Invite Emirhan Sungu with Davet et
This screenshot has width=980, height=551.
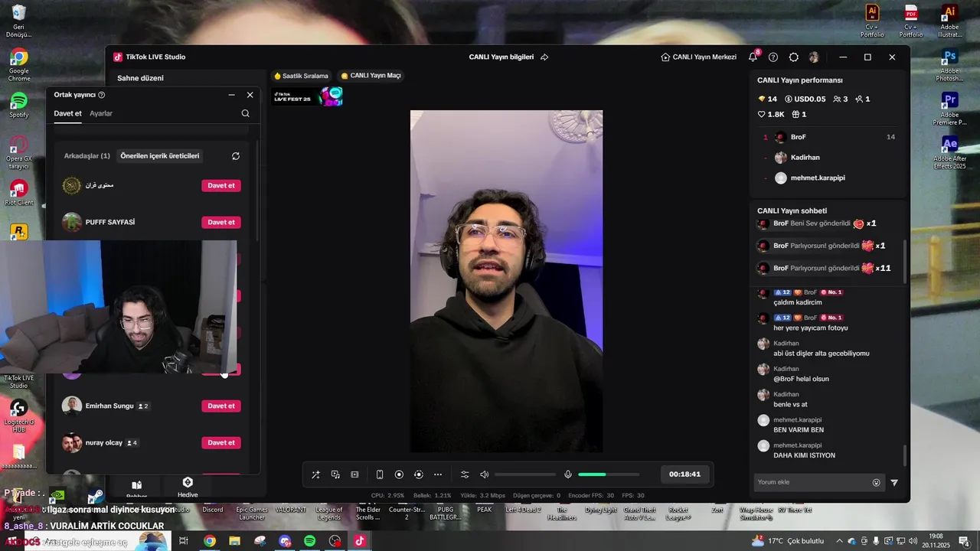pos(221,406)
